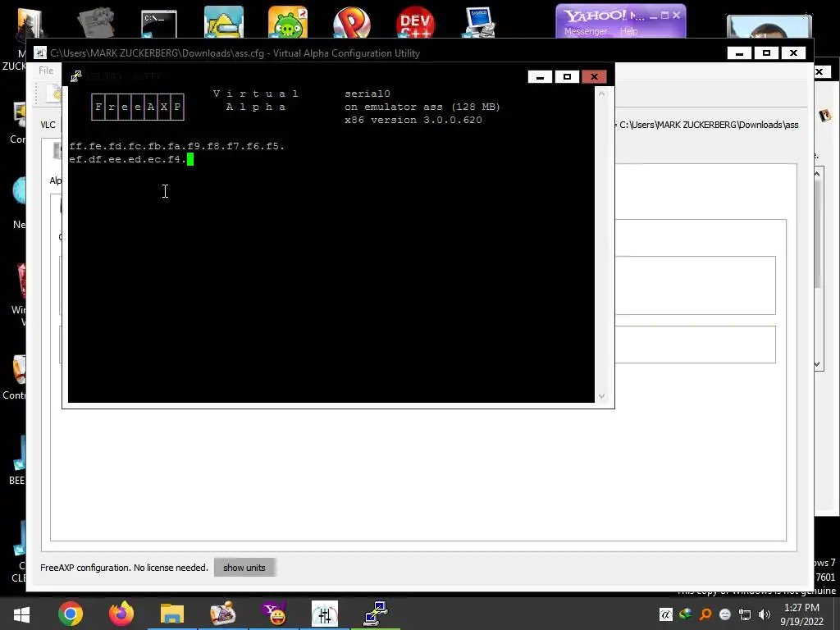Screen dimensions: 840x630
Task: Close the Virtual Alpha Configuration Utility window
Action: (x=793, y=53)
